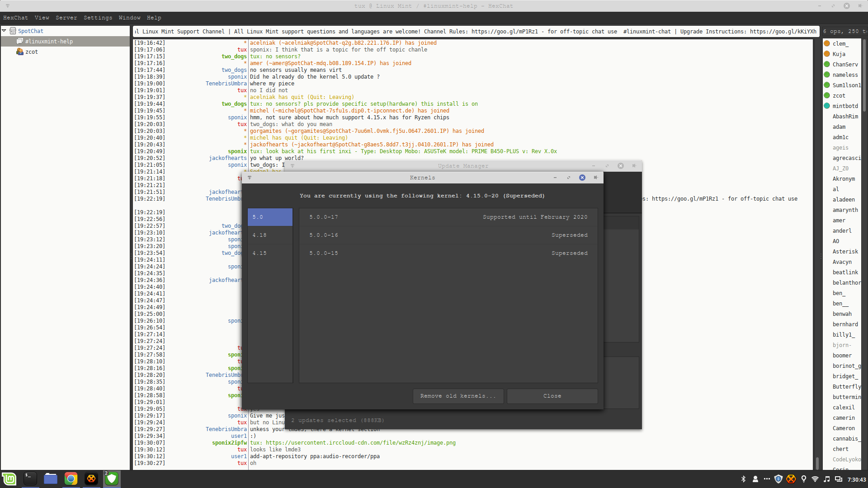
Task: Select kernel 5.0.0-16 row
Action: 448,235
